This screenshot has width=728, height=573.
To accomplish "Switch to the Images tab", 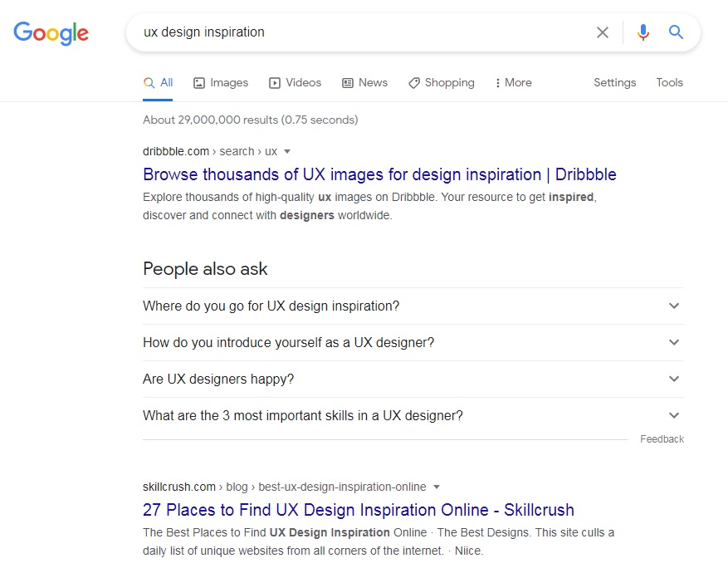I will [x=221, y=83].
